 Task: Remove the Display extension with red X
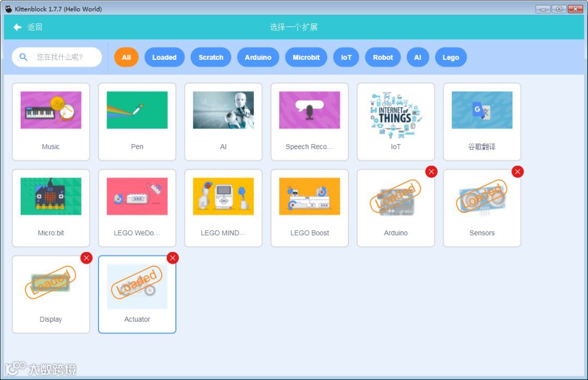tap(86, 258)
